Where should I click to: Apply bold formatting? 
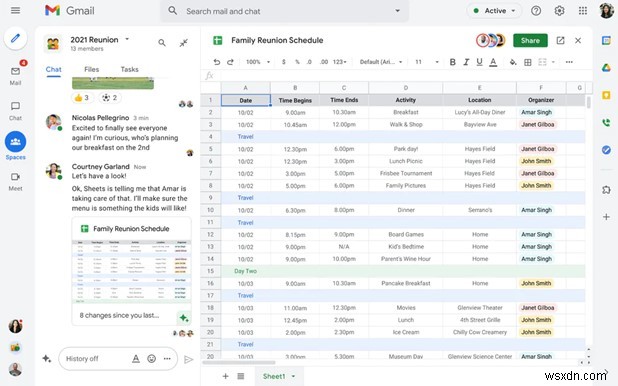pyautogui.click(x=452, y=62)
